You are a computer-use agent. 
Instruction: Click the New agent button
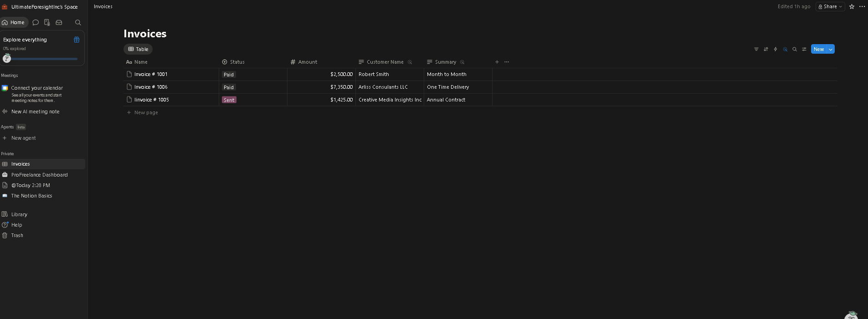click(x=23, y=138)
